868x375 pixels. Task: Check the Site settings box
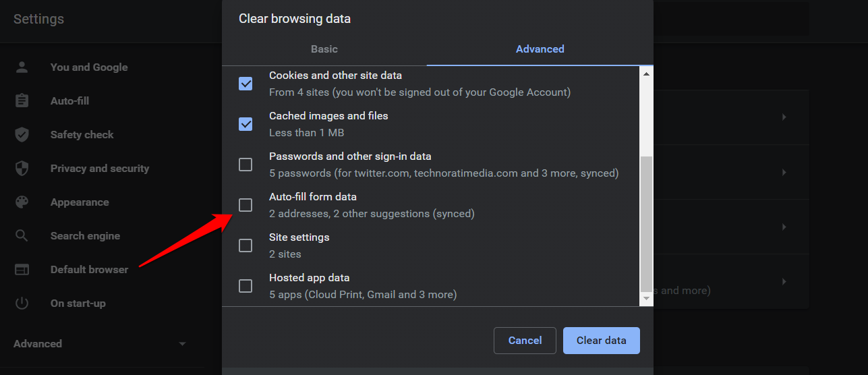[x=245, y=246]
